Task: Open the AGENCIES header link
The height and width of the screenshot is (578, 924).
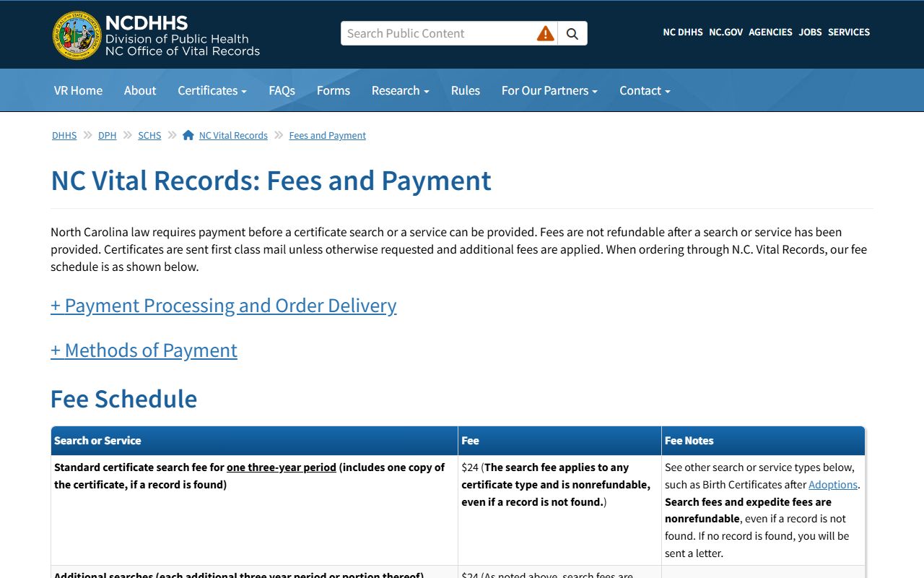Action: tap(770, 32)
